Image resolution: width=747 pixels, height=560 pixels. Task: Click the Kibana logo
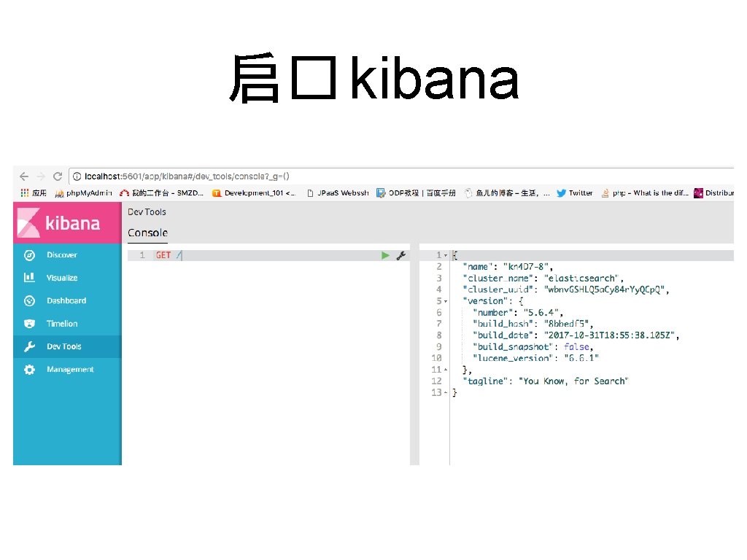(67, 223)
